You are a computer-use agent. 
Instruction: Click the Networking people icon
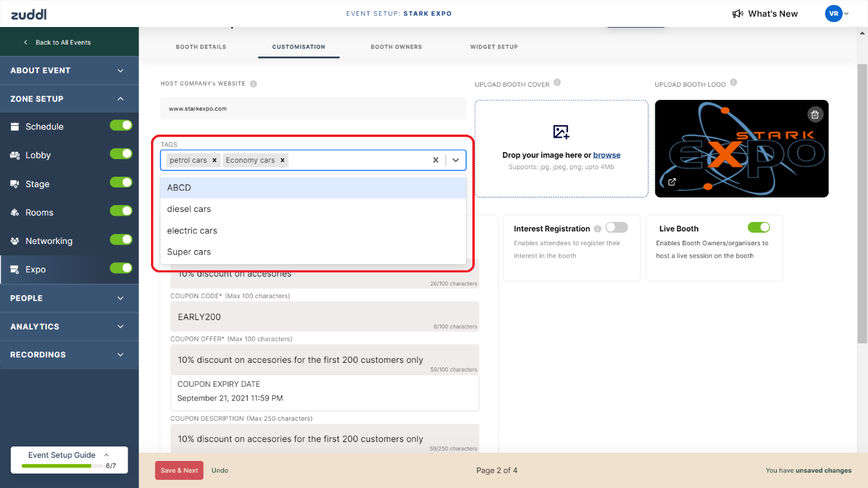15,241
